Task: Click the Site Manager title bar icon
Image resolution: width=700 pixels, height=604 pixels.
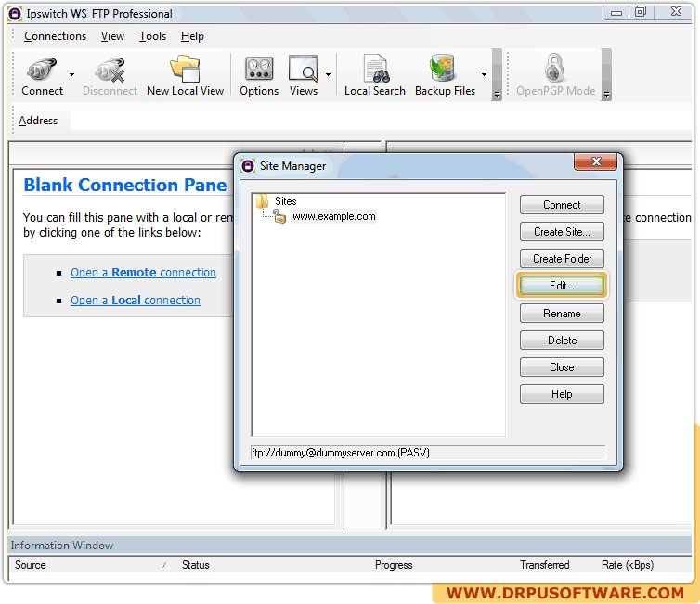Action: [248, 166]
